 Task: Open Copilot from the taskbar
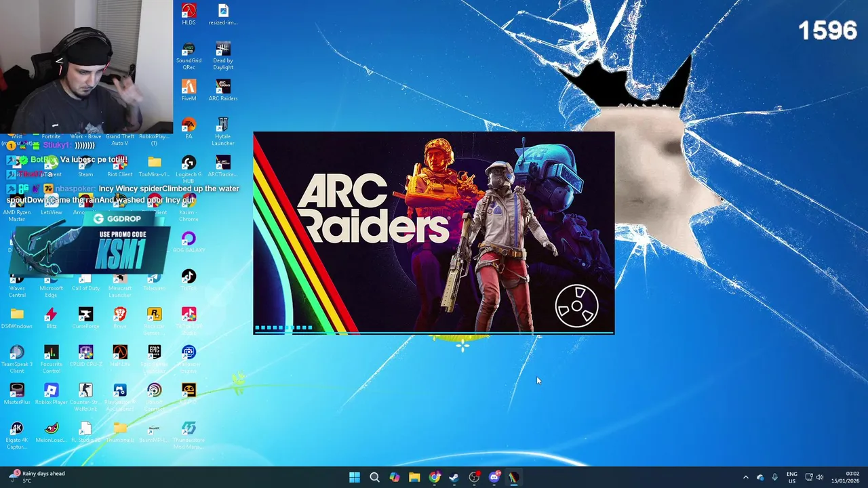pos(394,477)
